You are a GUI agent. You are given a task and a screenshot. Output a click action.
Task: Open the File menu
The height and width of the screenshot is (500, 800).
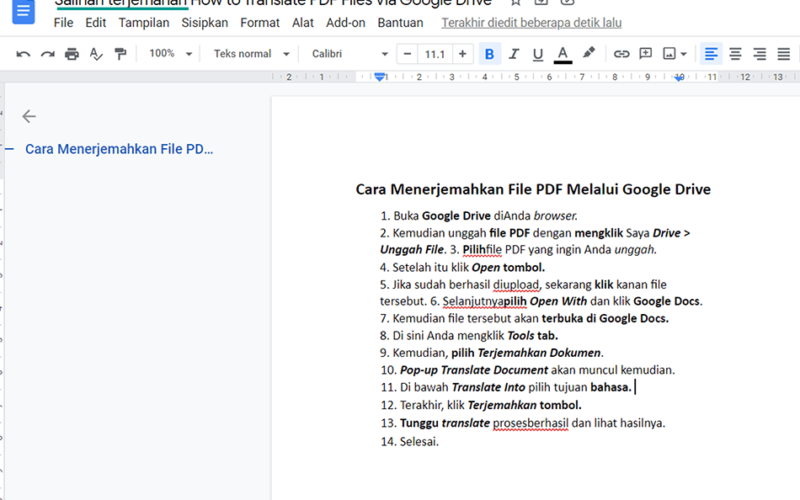[x=63, y=23]
